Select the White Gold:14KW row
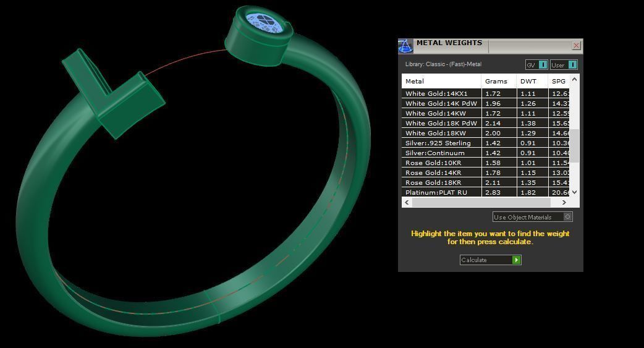Screen dimensions: 644x348 point(485,113)
